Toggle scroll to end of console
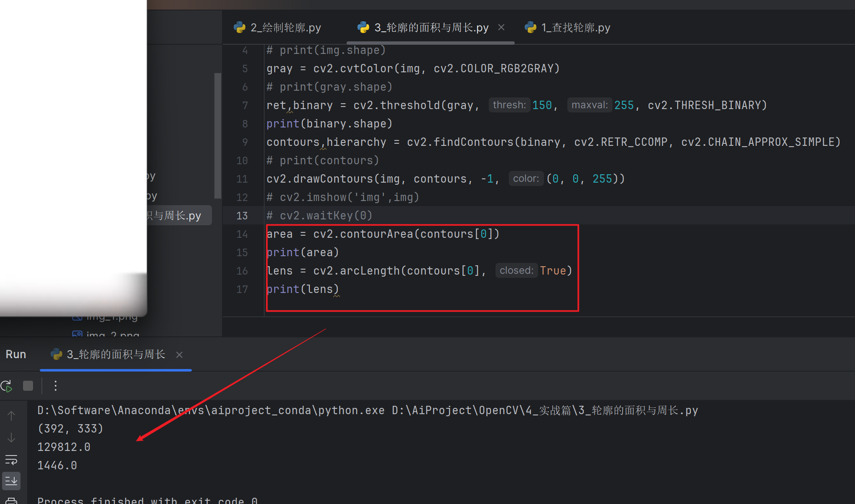The image size is (855, 504). pos(11,481)
